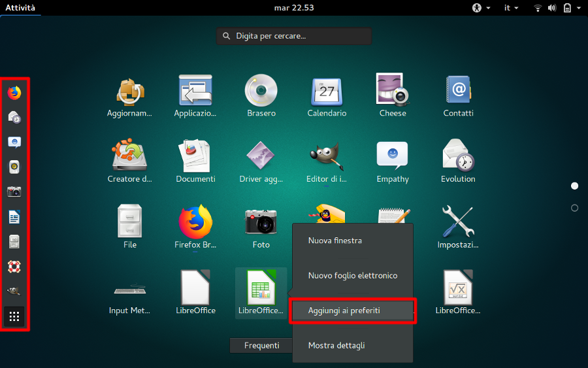The width and height of the screenshot is (588, 368).
Task: Select the first app page indicator dot
Action: pos(574,186)
